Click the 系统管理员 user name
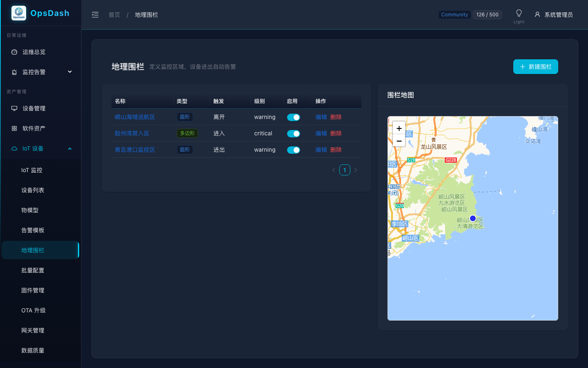This screenshot has height=368, width=588. coord(559,15)
